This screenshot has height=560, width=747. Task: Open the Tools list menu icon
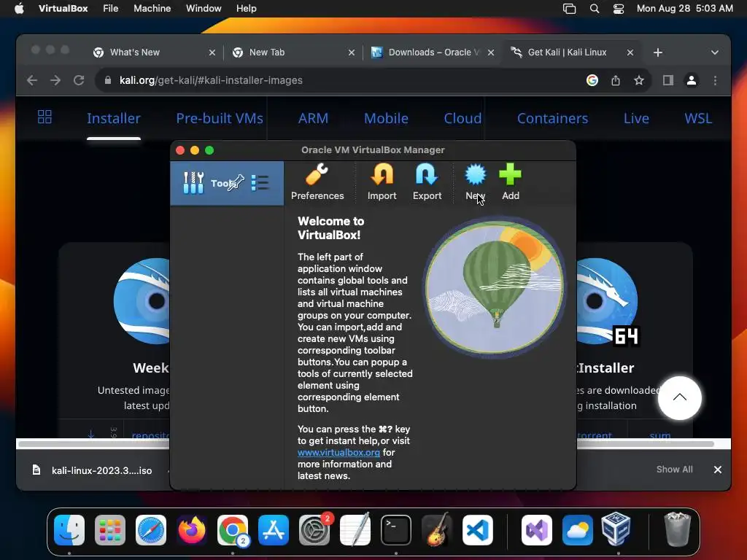pos(260,183)
